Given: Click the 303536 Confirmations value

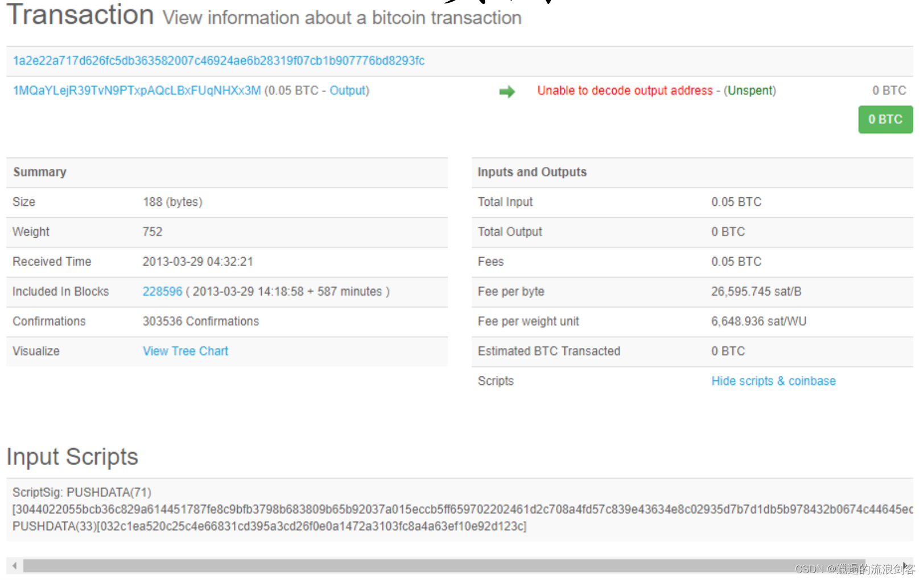Looking at the screenshot, I should [x=200, y=321].
